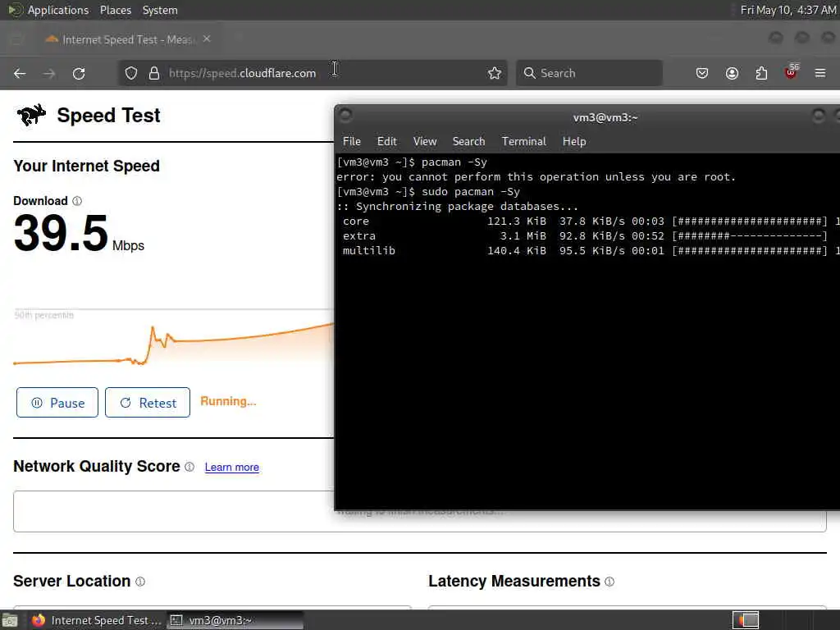Click the show desktop icon in taskbar
The image size is (840, 630).
pos(10,620)
